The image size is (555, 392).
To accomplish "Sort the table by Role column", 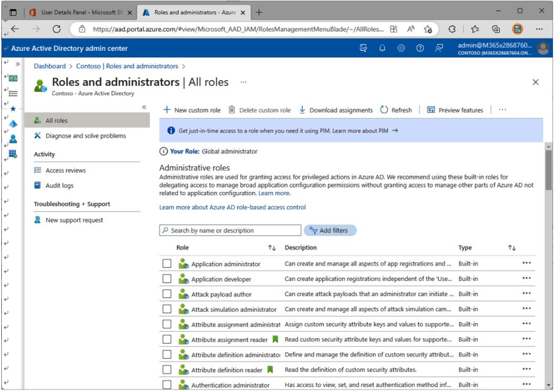I will pos(272,248).
